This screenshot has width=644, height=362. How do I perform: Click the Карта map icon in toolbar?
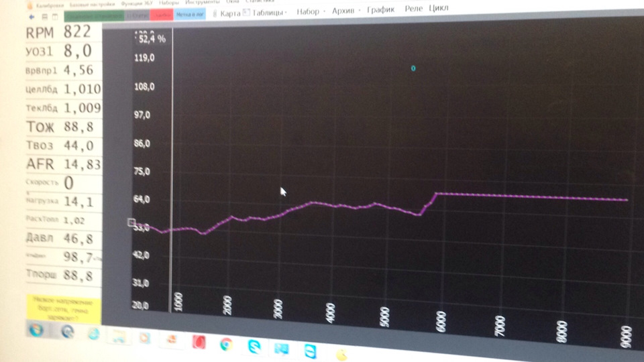click(215, 13)
